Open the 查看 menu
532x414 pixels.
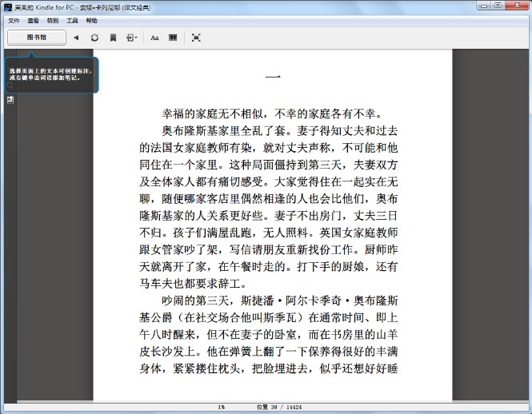(x=33, y=20)
